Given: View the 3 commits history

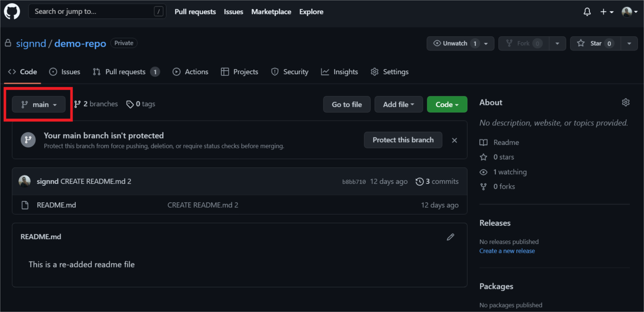Looking at the screenshot, I should point(437,181).
